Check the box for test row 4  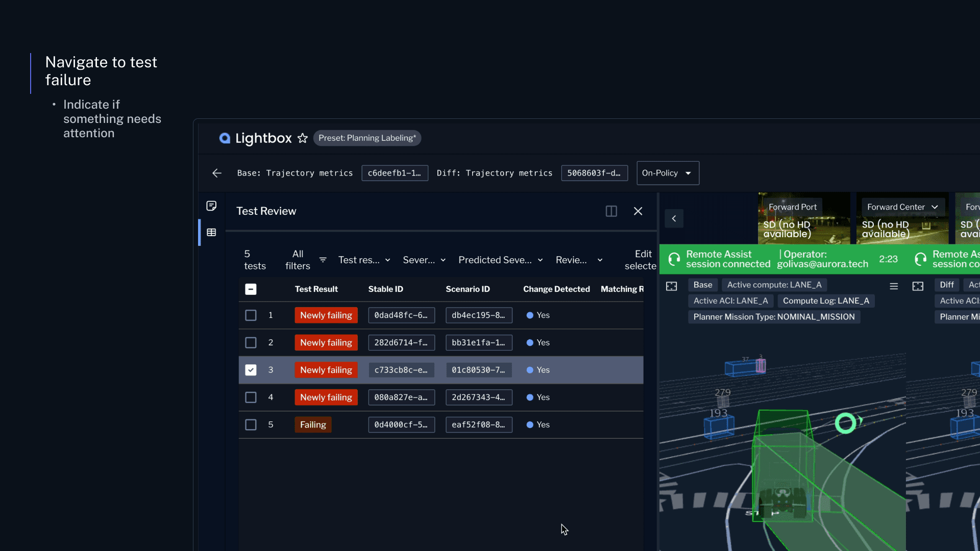point(251,397)
